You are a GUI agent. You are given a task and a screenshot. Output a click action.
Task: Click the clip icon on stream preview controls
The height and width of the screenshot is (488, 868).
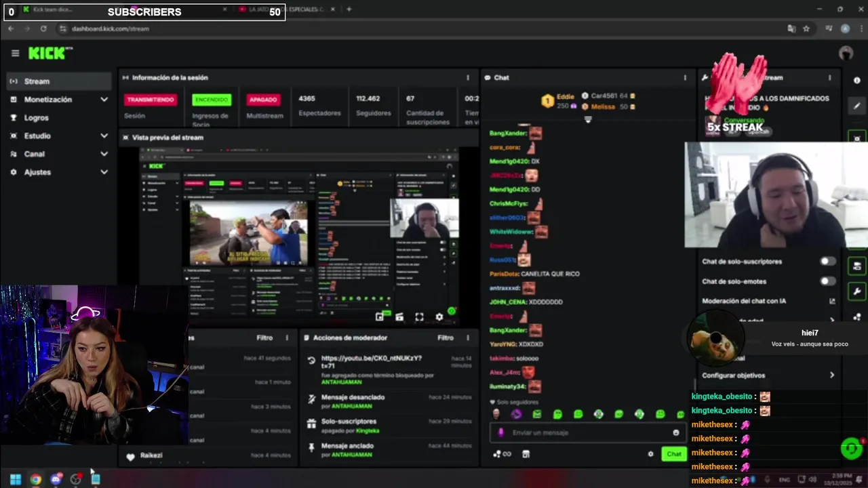399,317
